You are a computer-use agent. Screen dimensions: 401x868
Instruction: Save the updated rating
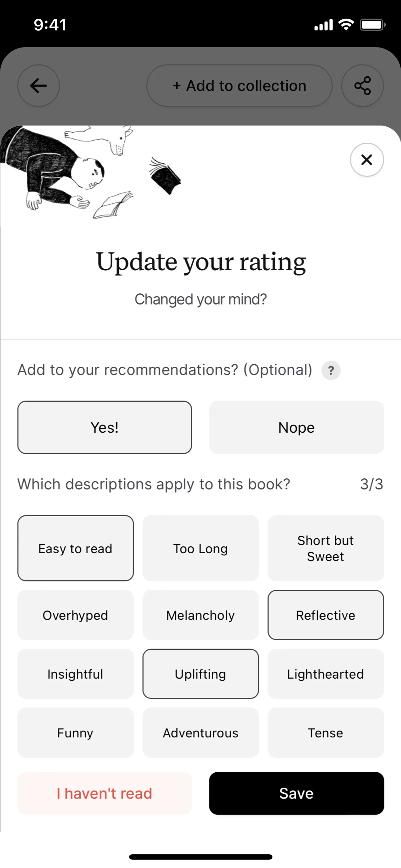click(296, 793)
